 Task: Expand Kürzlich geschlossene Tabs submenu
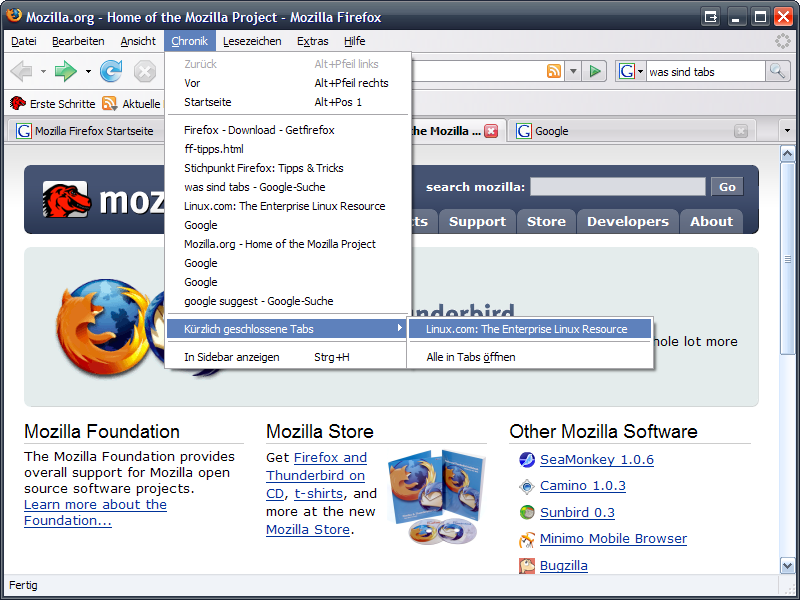pos(286,329)
